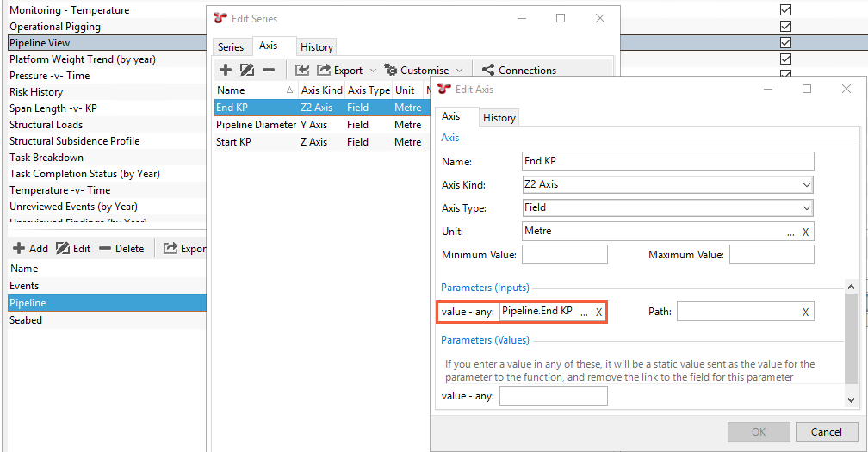868x452 pixels.
Task: Toggle Monitoring - Temperature checkbox
Action: pyautogui.click(x=785, y=10)
